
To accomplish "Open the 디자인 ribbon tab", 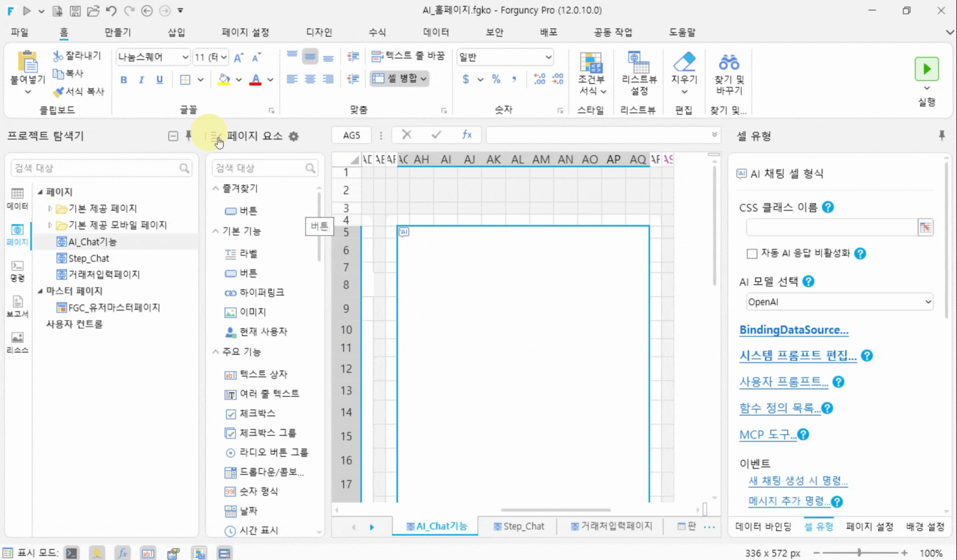I will coord(319,32).
